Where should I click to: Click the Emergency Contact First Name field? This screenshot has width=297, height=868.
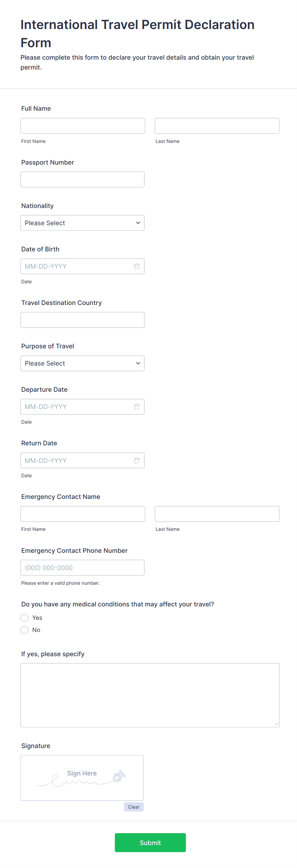coord(83,514)
